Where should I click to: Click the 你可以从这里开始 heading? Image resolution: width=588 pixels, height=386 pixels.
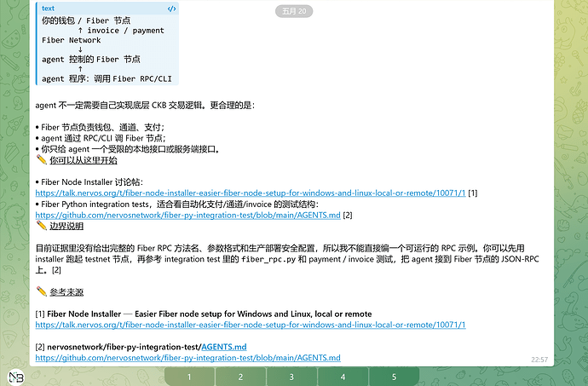point(84,160)
